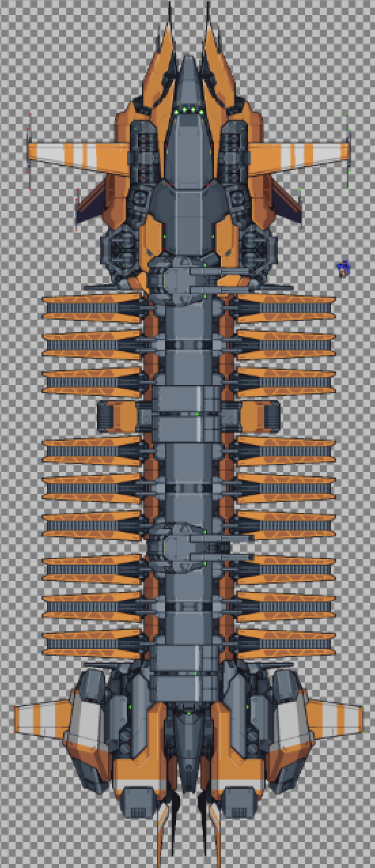The height and width of the screenshot is (868, 375).
Task: Click the tiny blue character sprite
Action: (x=344, y=269)
